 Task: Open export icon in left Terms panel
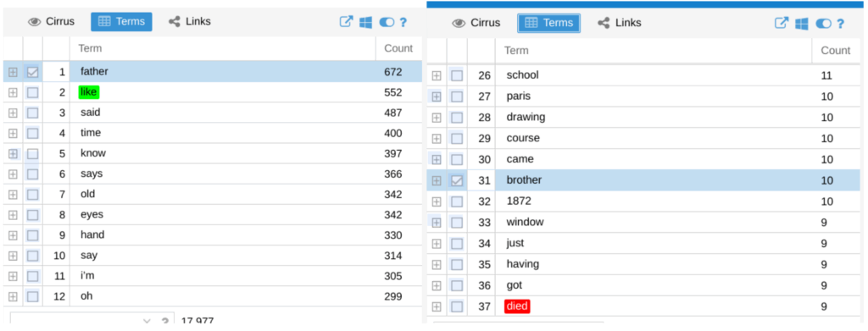point(346,22)
